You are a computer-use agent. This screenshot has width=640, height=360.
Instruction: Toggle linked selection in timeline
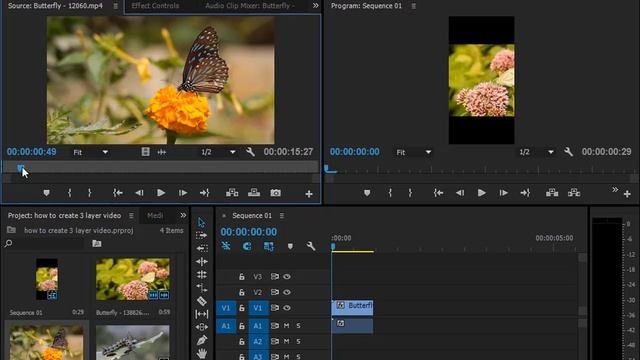pyautogui.click(x=269, y=246)
